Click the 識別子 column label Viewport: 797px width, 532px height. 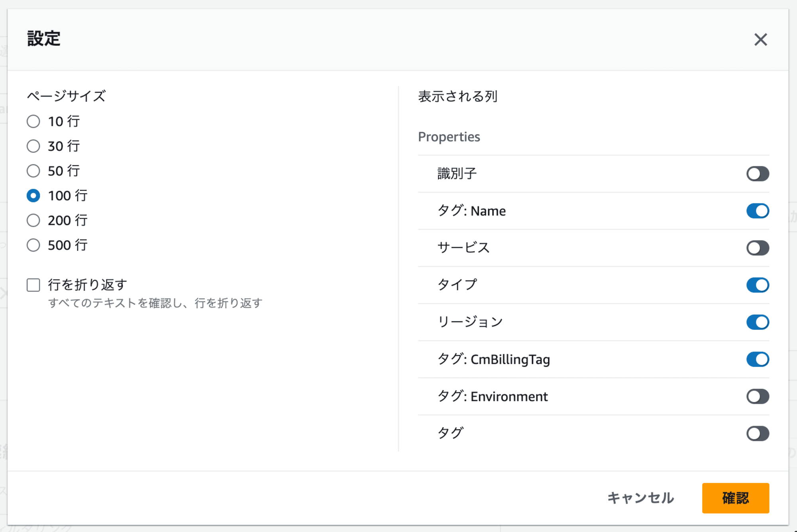(x=457, y=174)
